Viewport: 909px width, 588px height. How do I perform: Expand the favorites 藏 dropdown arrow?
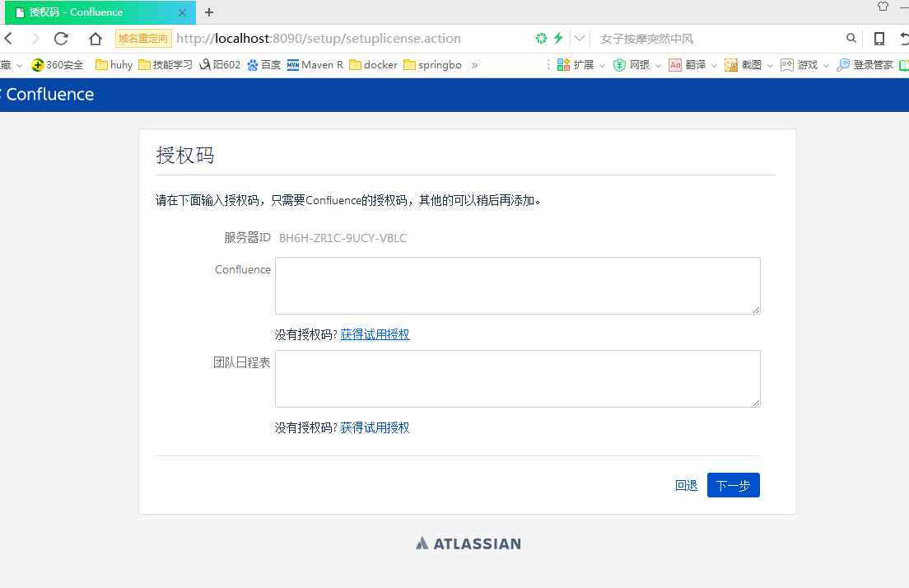point(19,66)
